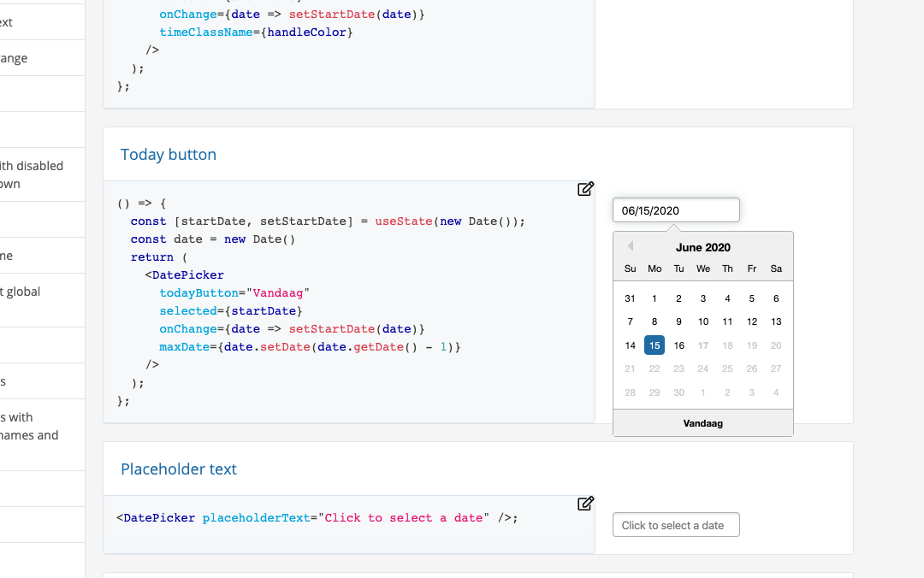Select June 2 in the calendar

point(678,298)
